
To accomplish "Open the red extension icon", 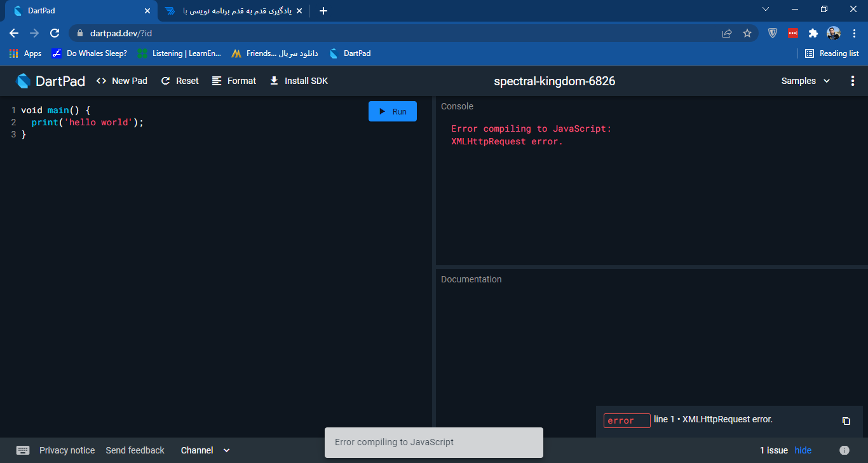I will pyautogui.click(x=793, y=33).
